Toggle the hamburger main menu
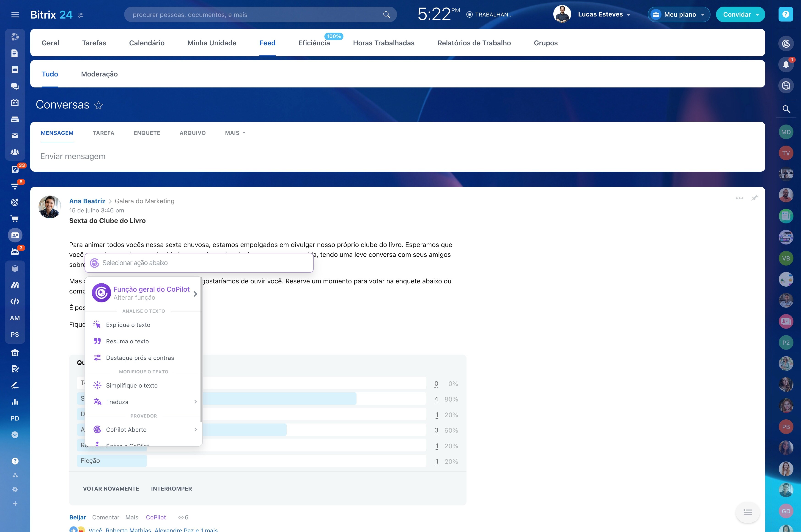 [x=15, y=15]
